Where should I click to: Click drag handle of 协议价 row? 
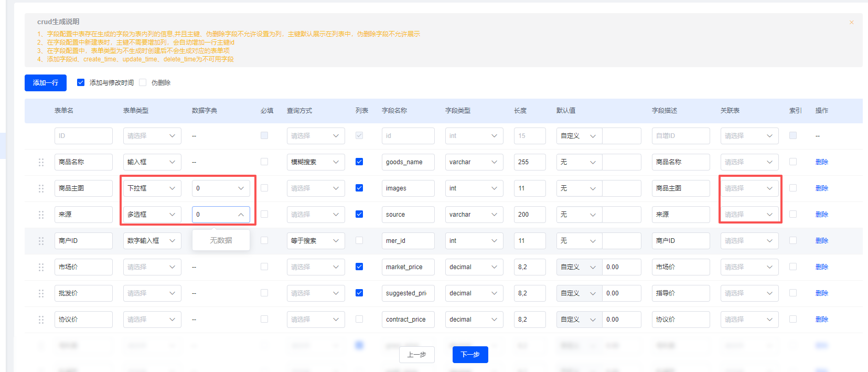41,320
